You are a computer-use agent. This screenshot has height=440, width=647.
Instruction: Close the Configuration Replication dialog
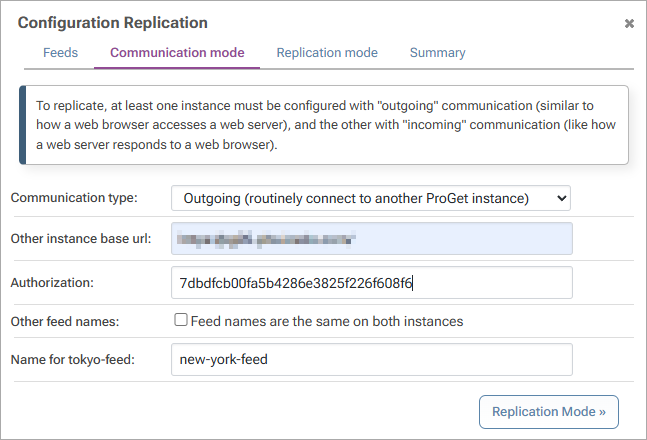629,24
